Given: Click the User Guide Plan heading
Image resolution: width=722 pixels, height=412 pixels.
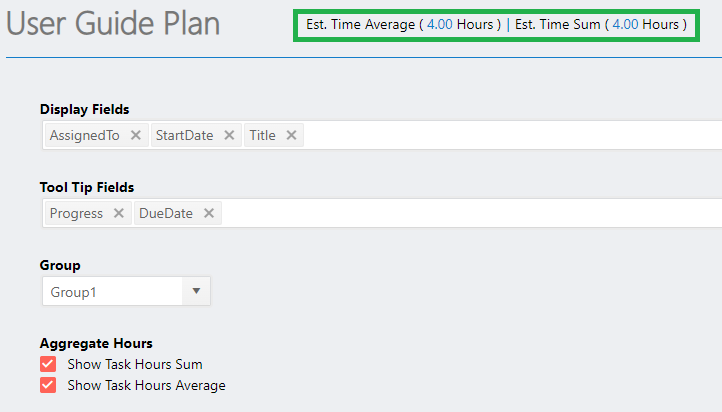Looking at the screenshot, I should (x=113, y=23).
